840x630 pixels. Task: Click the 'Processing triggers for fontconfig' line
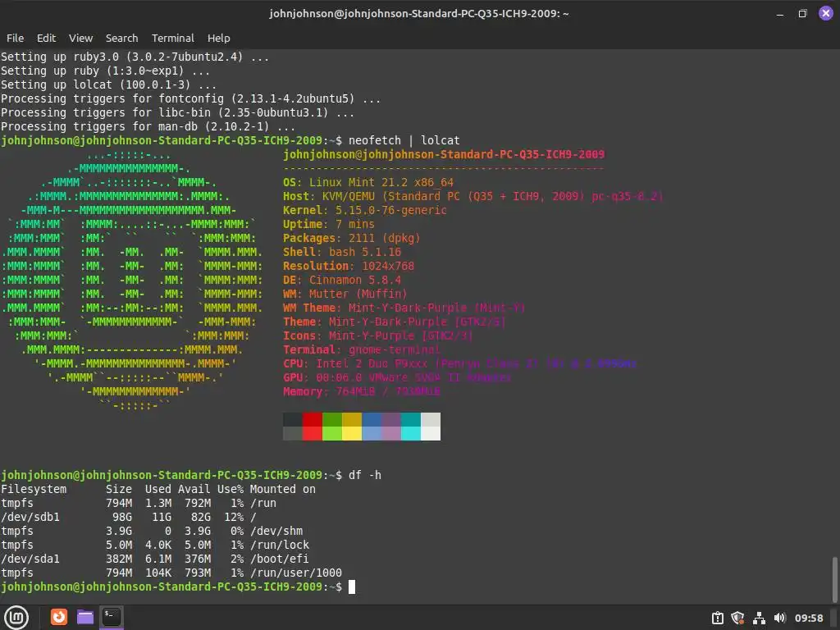[190, 98]
